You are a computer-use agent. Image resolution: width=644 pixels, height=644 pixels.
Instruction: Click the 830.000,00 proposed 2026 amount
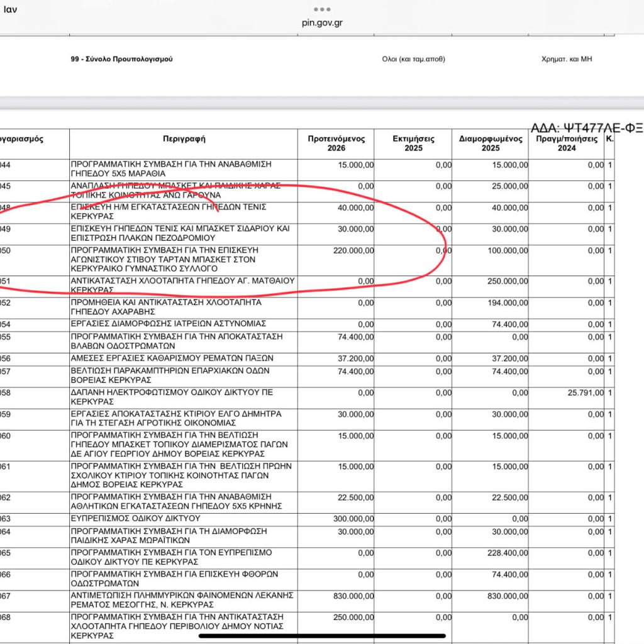pos(353,596)
